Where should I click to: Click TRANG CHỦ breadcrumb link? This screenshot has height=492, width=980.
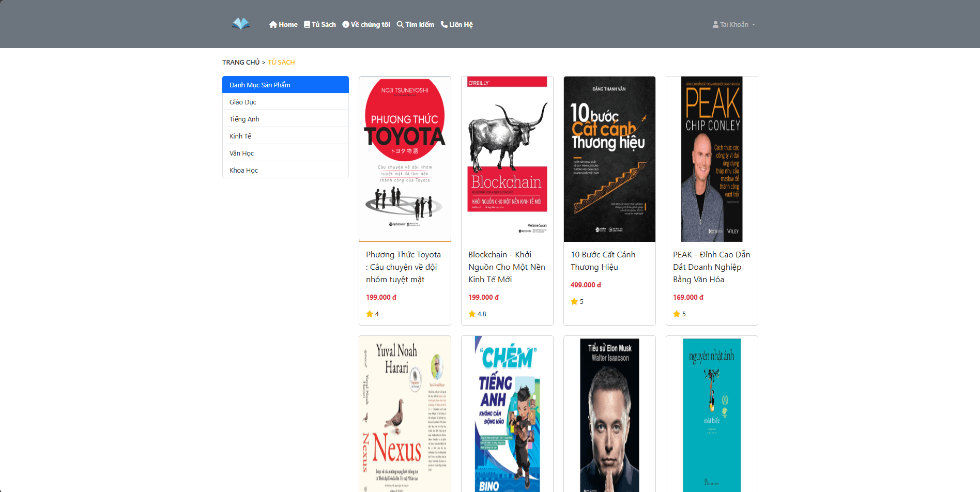pyautogui.click(x=241, y=62)
